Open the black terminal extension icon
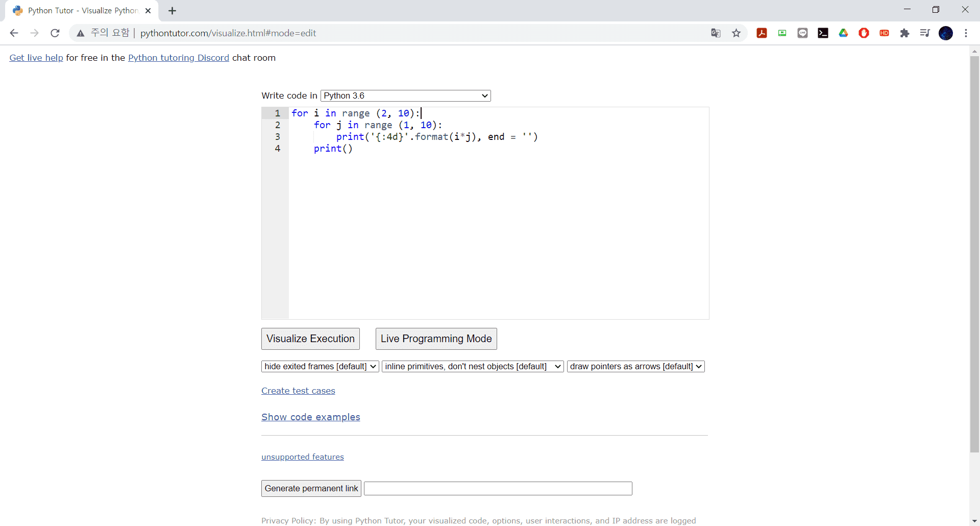The image size is (980, 526). (x=823, y=33)
